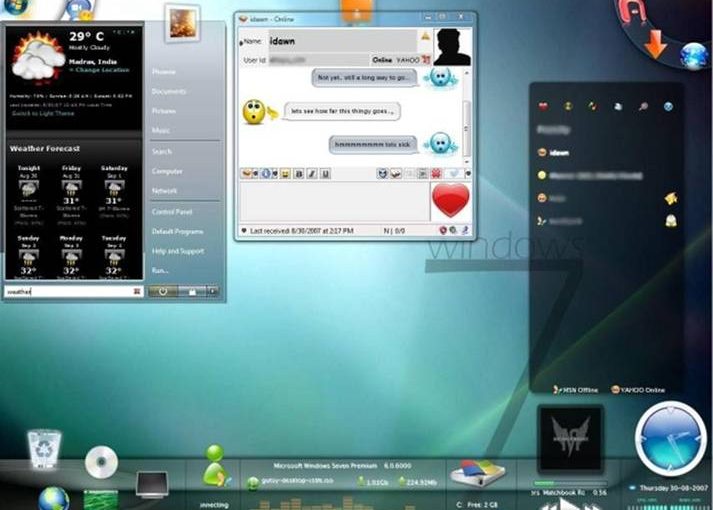Viewport: 713px width, 510px height.
Task: Click the yellow warning triangle beside name
Action: coord(425,36)
